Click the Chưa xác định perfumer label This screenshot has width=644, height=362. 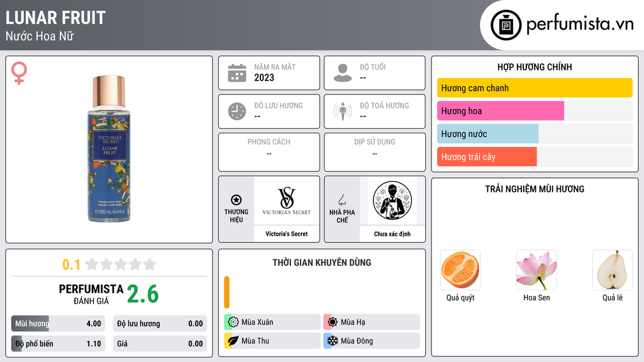(x=392, y=234)
